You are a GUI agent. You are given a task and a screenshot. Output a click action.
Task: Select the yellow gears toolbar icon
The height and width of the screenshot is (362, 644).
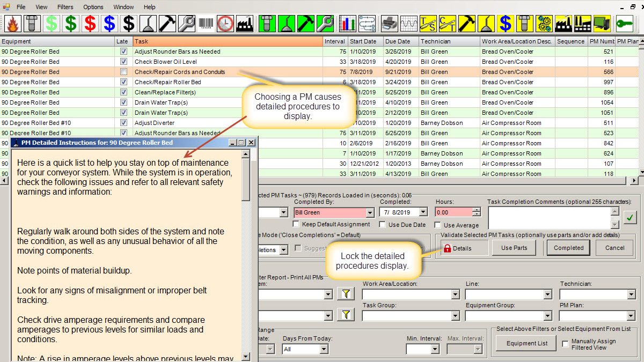click(x=544, y=24)
